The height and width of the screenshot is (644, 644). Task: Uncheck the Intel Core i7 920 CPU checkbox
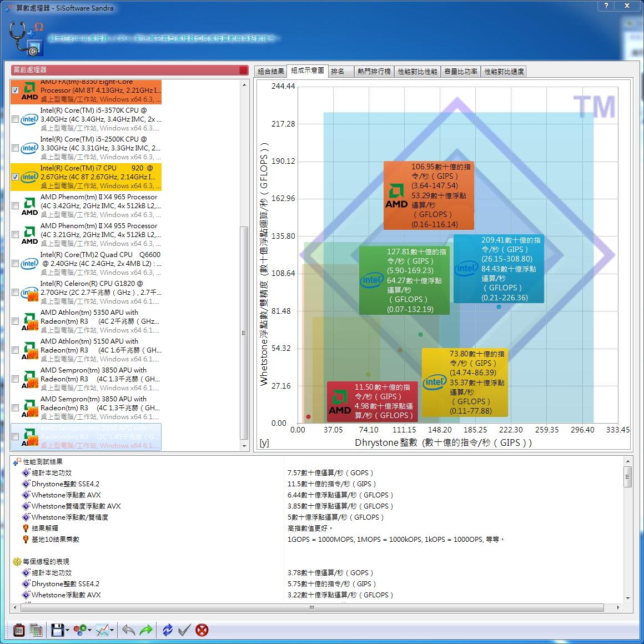coord(15,177)
